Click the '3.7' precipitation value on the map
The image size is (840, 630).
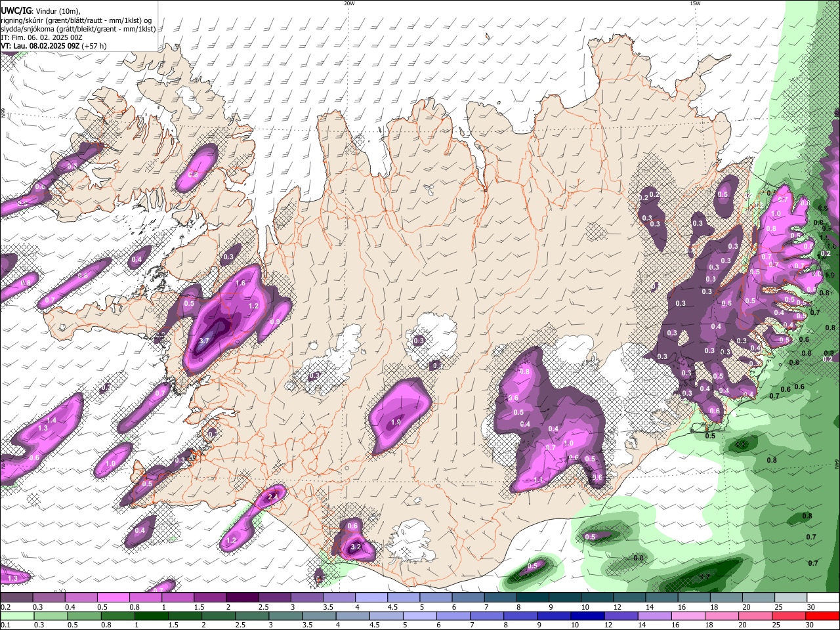(x=204, y=341)
